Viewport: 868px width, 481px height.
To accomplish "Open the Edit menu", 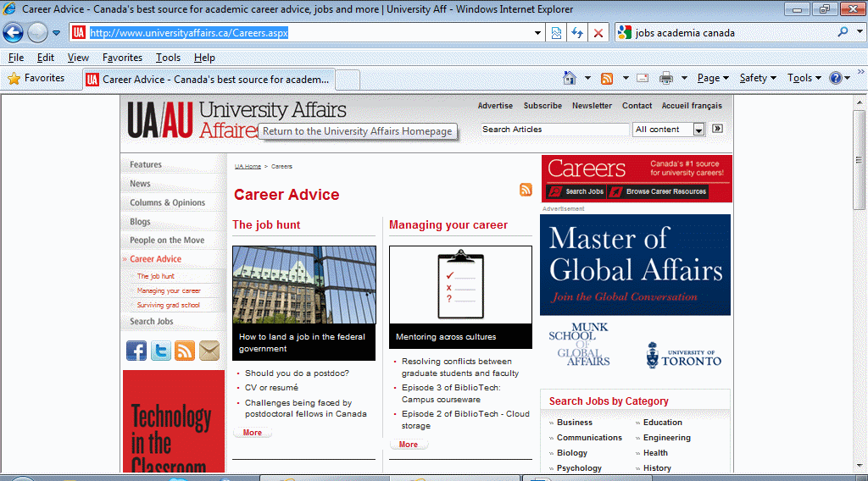I will point(46,58).
